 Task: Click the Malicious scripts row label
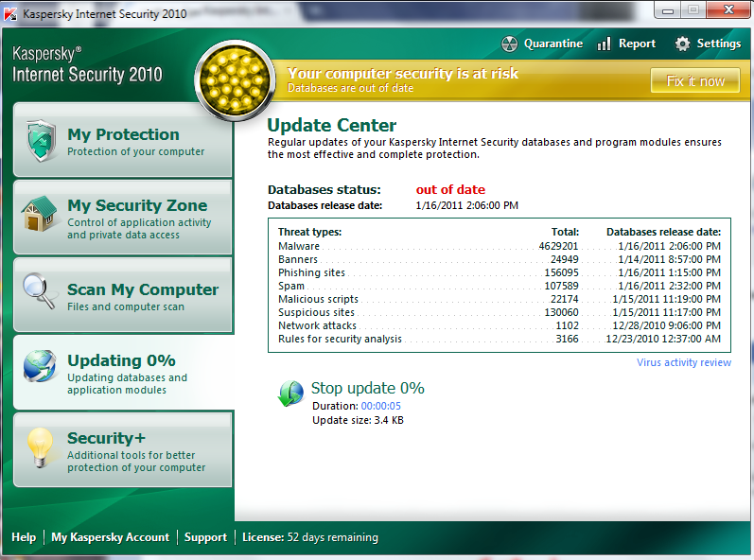318,300
